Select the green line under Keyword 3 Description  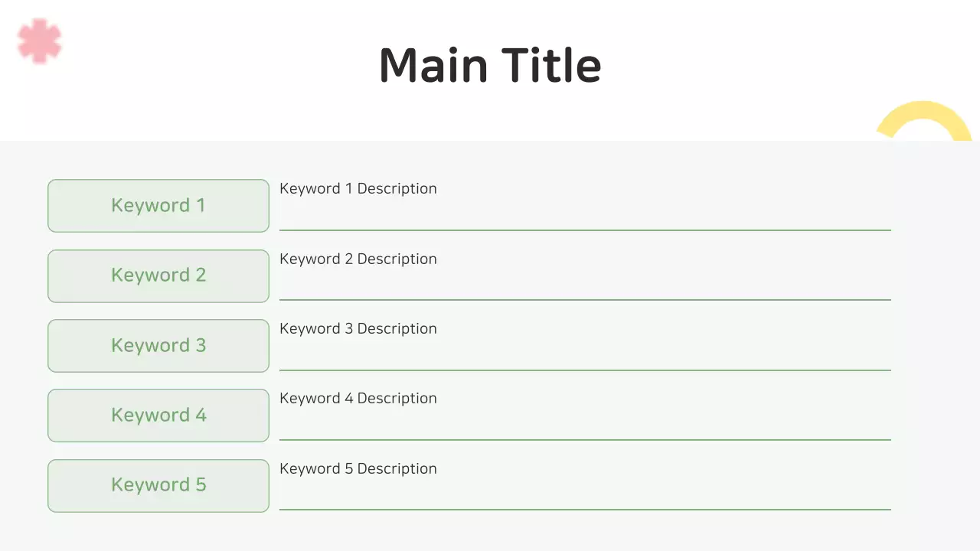tap(585, 370)
